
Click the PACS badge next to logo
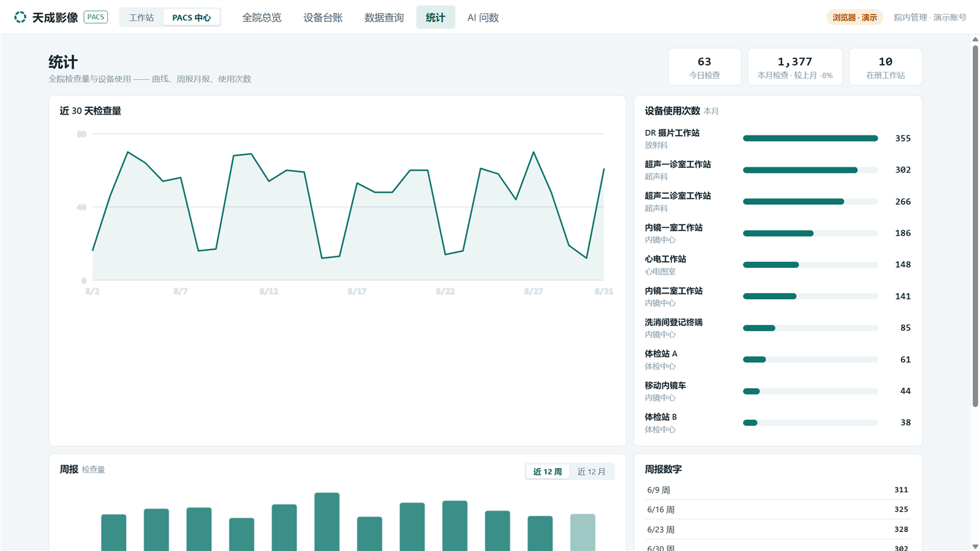[96, 17]
